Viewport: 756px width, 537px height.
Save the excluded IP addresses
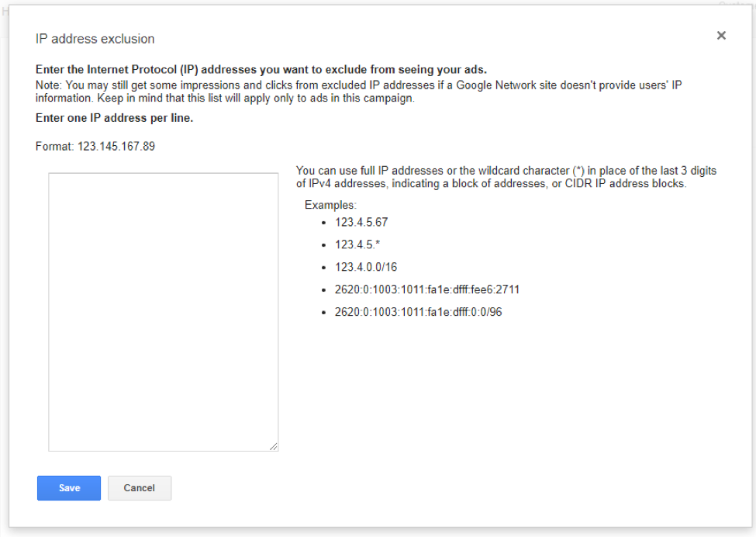[69, 488]
